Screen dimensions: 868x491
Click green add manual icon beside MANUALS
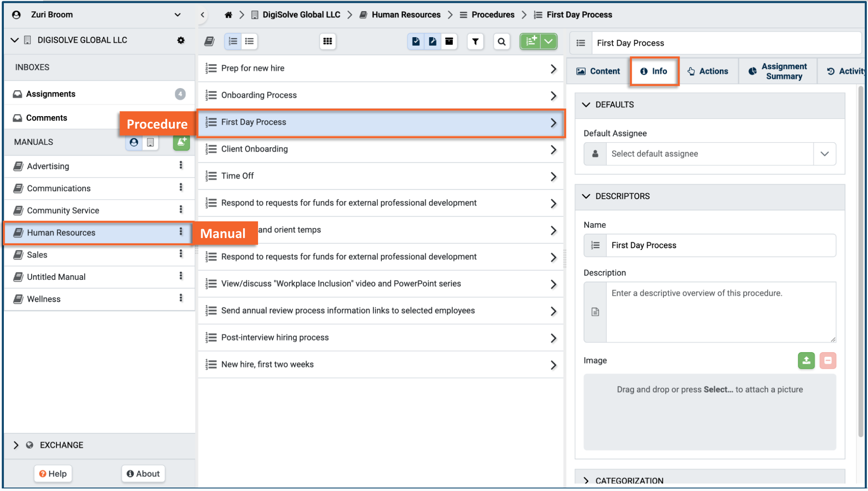coord(181,142)
